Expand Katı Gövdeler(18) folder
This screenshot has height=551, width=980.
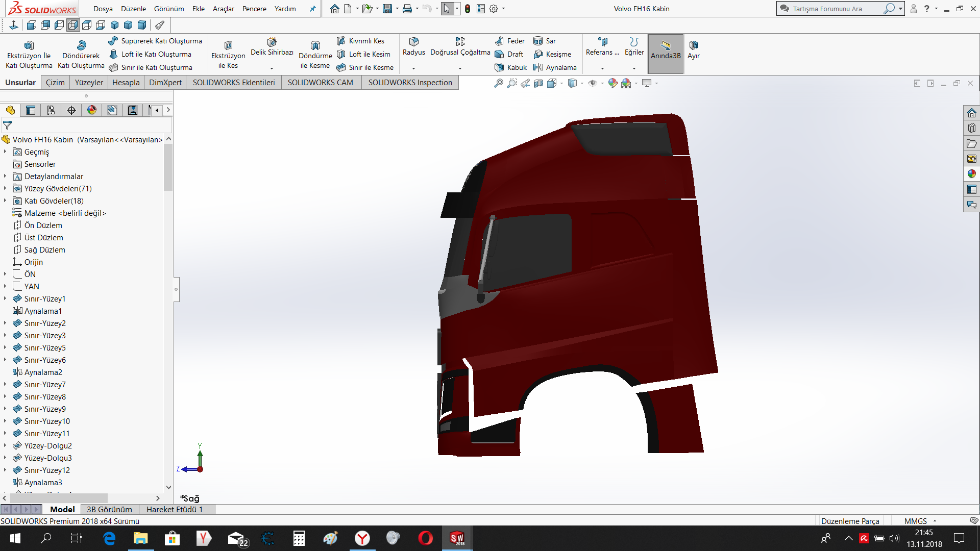click(5, 201)
